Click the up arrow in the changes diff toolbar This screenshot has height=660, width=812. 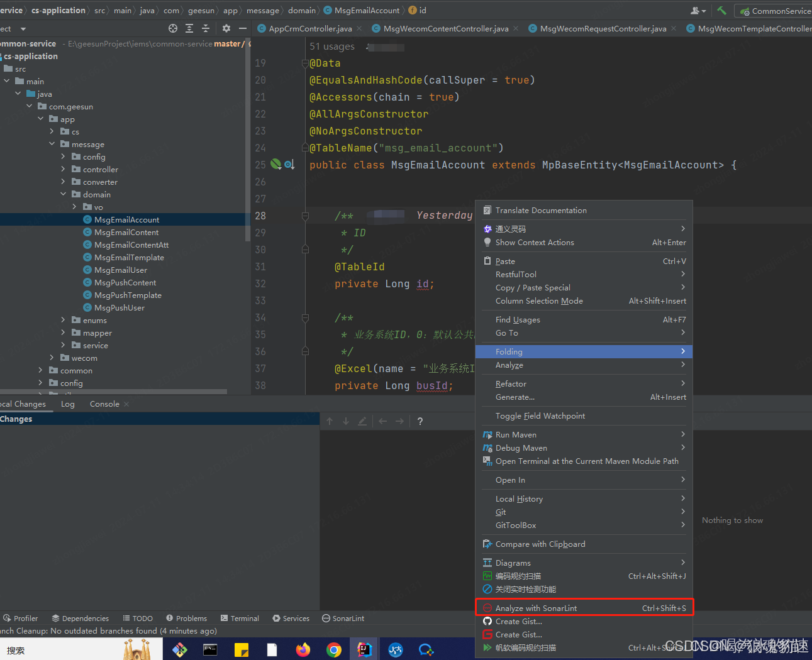[330, 421]
